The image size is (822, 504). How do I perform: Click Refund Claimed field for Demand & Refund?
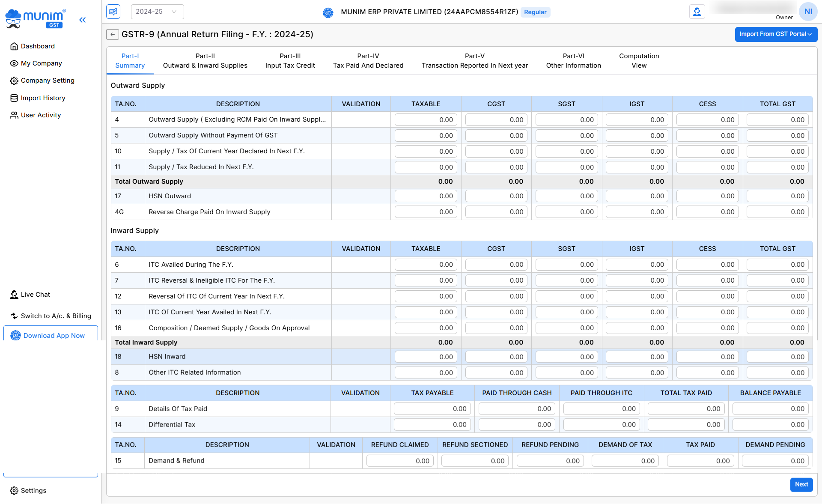[400, 461]
